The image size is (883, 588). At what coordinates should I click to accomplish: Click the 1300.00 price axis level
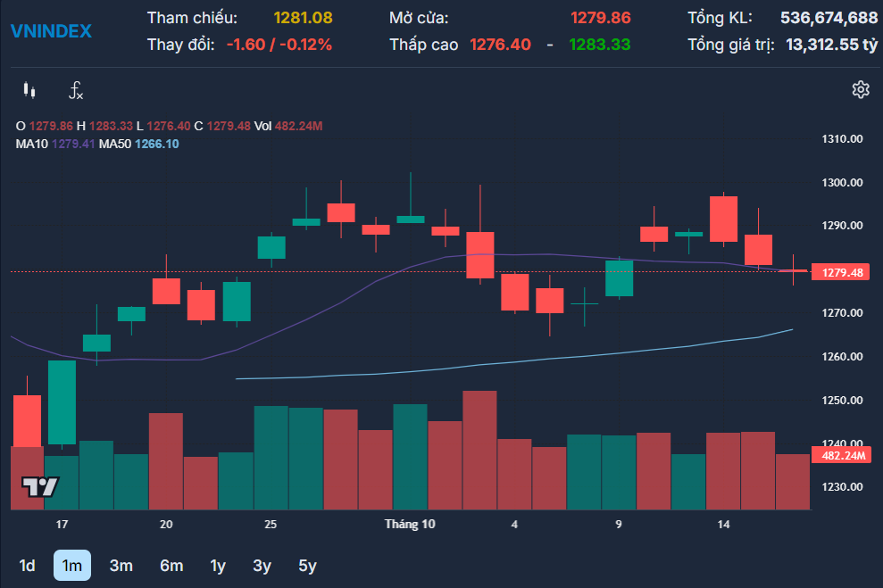842,182
